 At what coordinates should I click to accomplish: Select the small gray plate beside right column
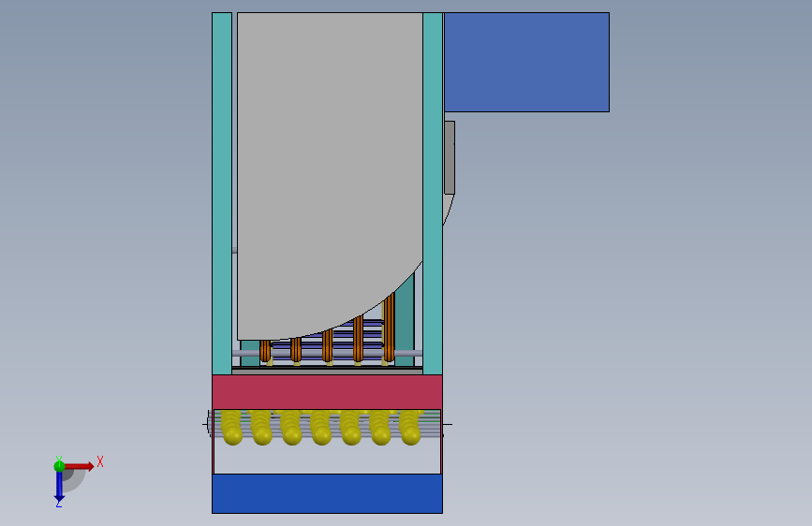pos(450,158)
